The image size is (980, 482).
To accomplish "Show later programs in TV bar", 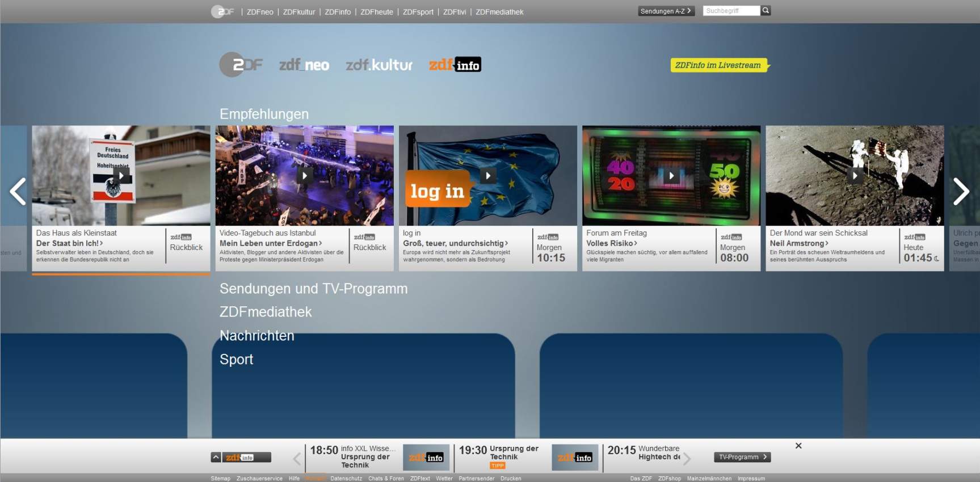I will tap(687, 458).
